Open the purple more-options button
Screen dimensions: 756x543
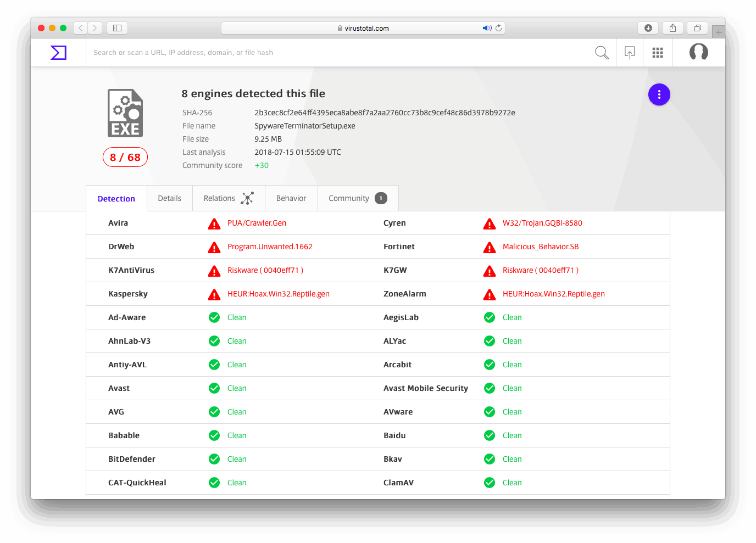pos(659,94)
